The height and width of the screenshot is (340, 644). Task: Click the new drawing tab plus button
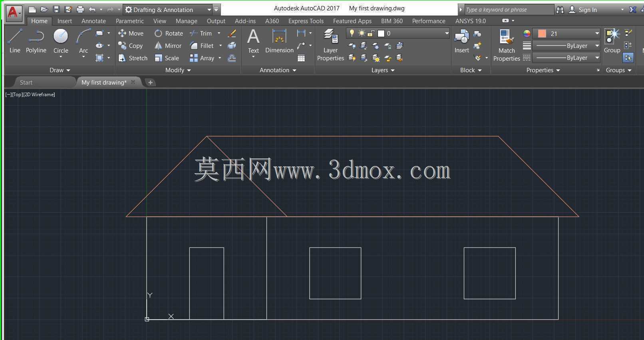coord(150,83)
